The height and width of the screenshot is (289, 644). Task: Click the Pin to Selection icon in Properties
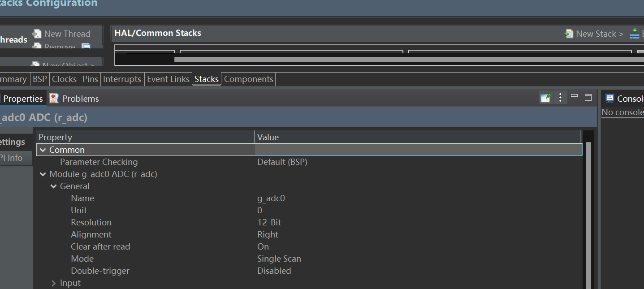point(545,98)
